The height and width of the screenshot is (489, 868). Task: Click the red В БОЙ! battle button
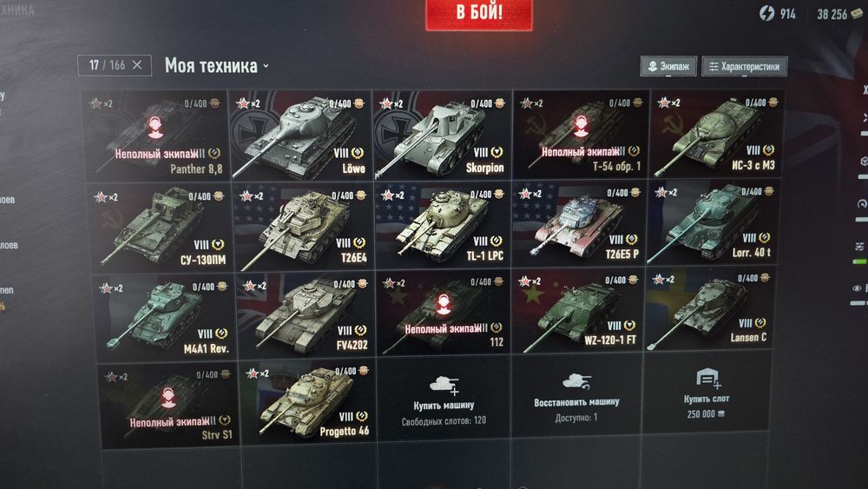click(x=479, y=13)
